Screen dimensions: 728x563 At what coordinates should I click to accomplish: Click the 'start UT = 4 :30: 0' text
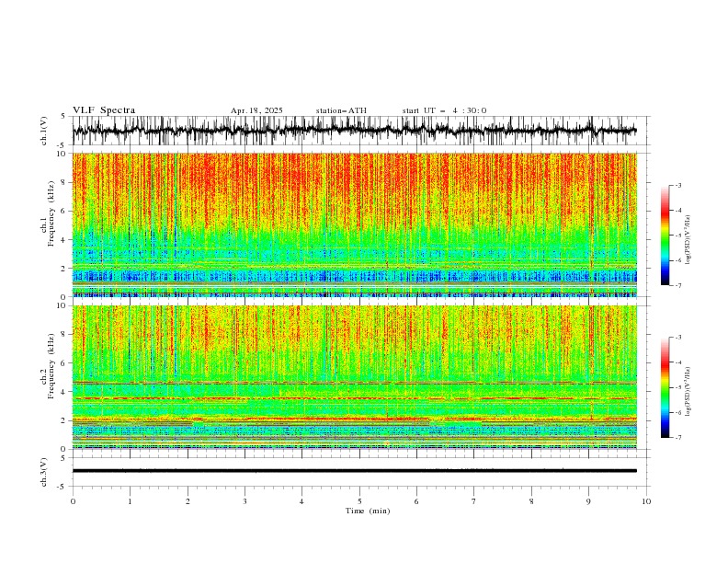pyautogui.click(x=444, y=110)
